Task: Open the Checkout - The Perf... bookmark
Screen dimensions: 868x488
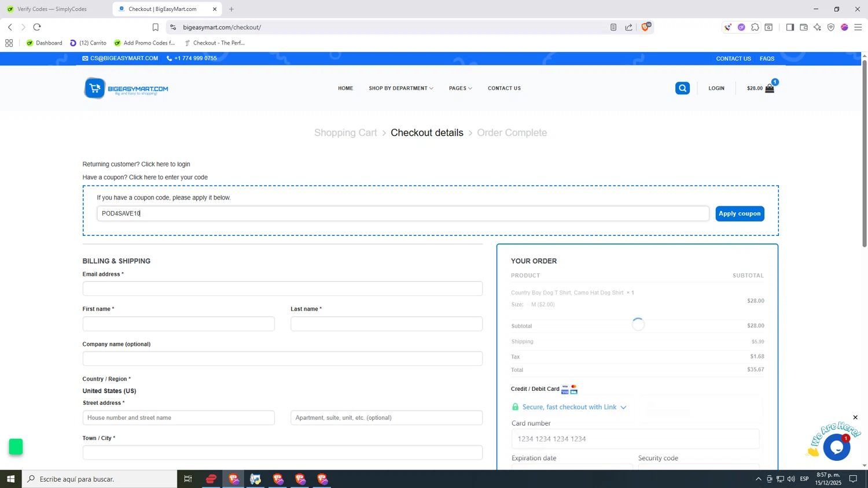Action: point(215,43)
